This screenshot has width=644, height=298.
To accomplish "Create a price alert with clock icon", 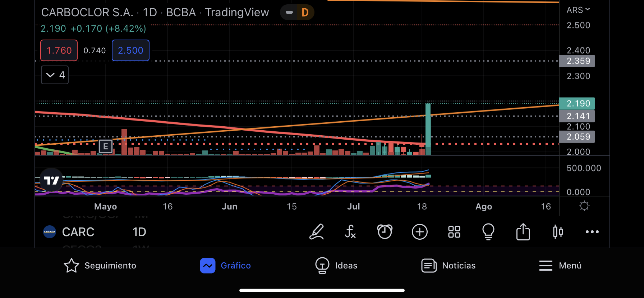I will (x=385, y=232).
